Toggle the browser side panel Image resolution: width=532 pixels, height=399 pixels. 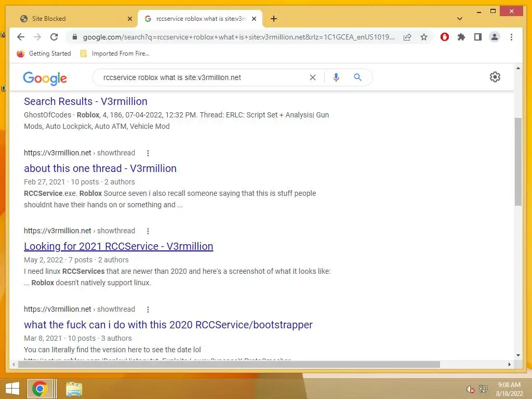coord(478,37)
